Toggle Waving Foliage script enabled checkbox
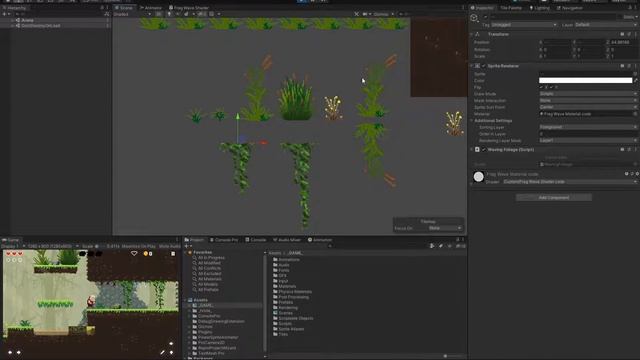Screen dimensions: 640x360 pos(484,150)
